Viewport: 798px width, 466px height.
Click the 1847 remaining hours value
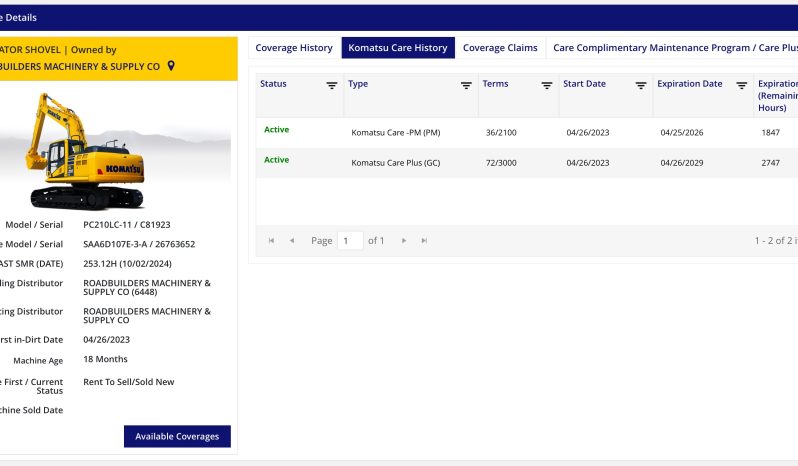(x=771, y=133)
